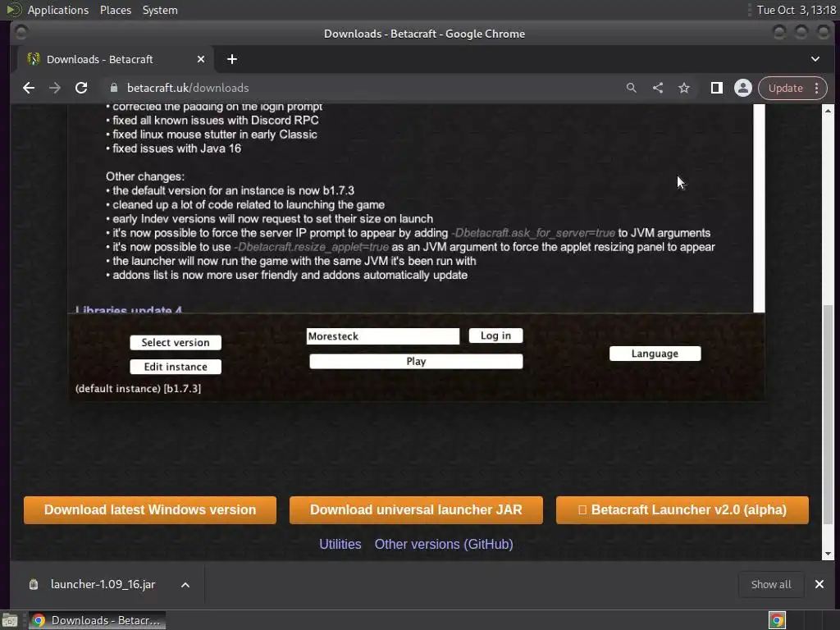Screen dimensions: 840x630
Task: Click the Moresteck username field
Action: tap(383, 336)
